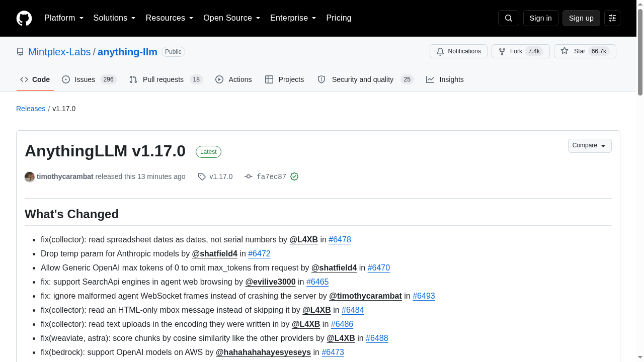Viewport: 644px width, 362px height.
Task: Click the Sign in button
Action: coord(541,18)
